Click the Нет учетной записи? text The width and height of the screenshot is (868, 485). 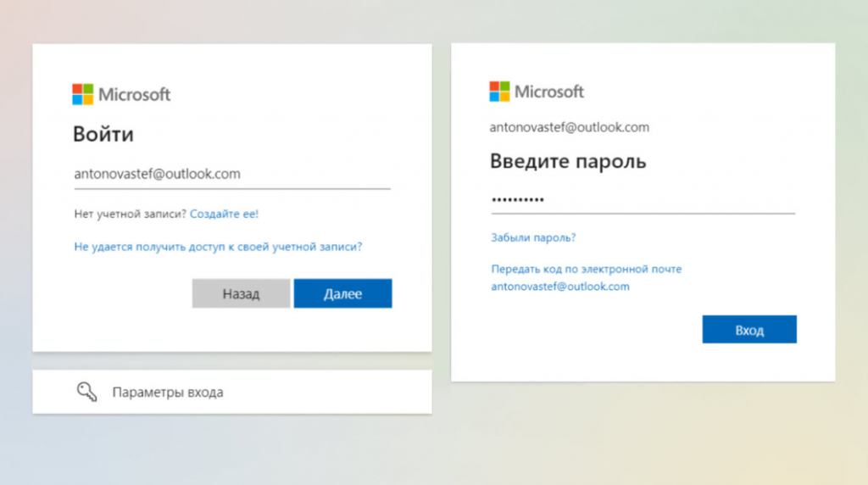click(x=131, y=214)
